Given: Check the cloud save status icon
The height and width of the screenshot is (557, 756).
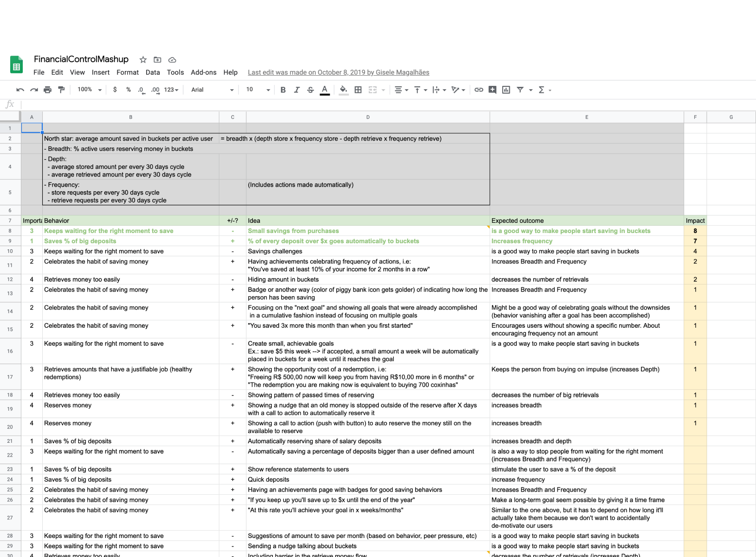Looking at the screenshot, I should coord(172,60).
